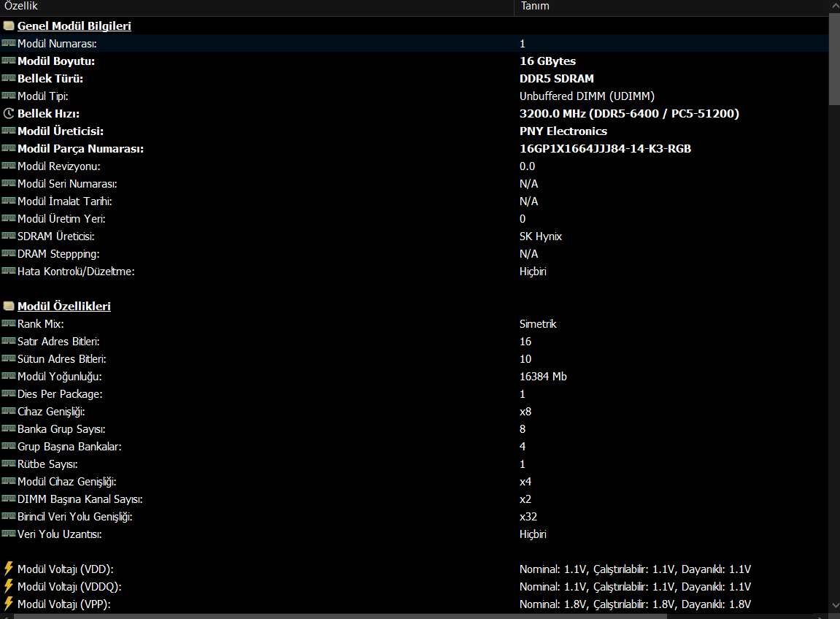
Task: Click the Simetrik value for Rank Mix
Action: point(538,323)
